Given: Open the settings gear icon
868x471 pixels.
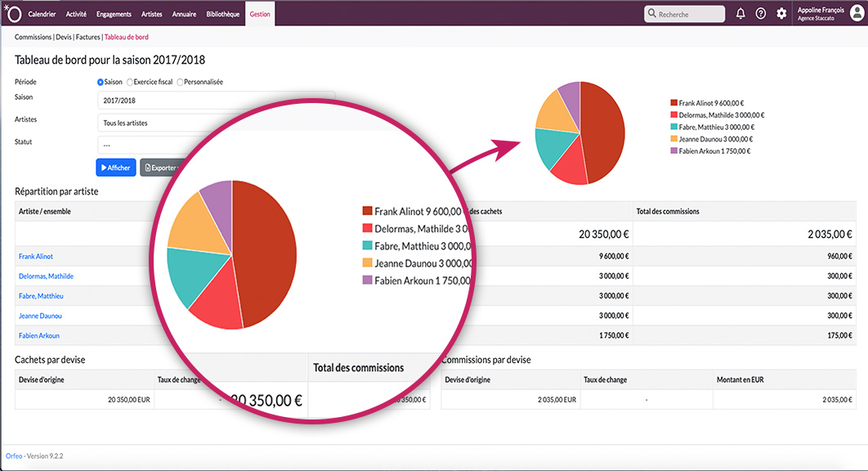Looking at the screenshot, I should tap(781, 14).
